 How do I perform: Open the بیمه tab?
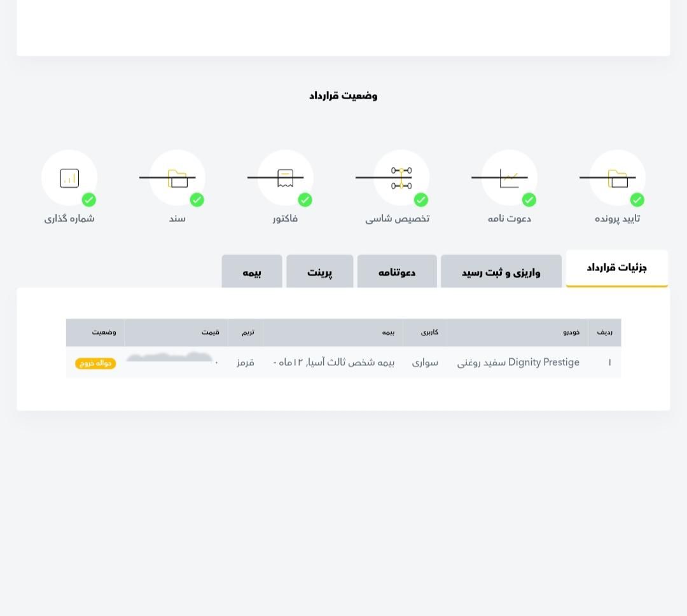click(x=252, y=271)
